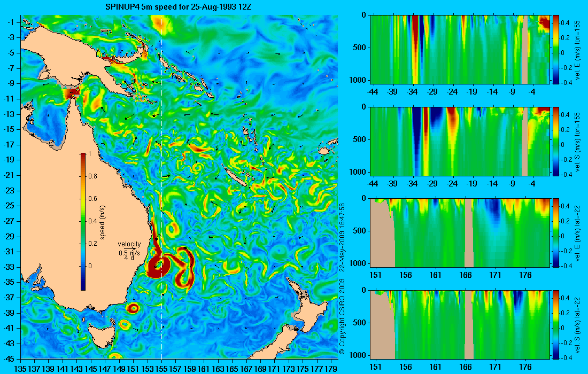
Task: Open the vel. S lon=155 section panel
Action: pos(460,141)
